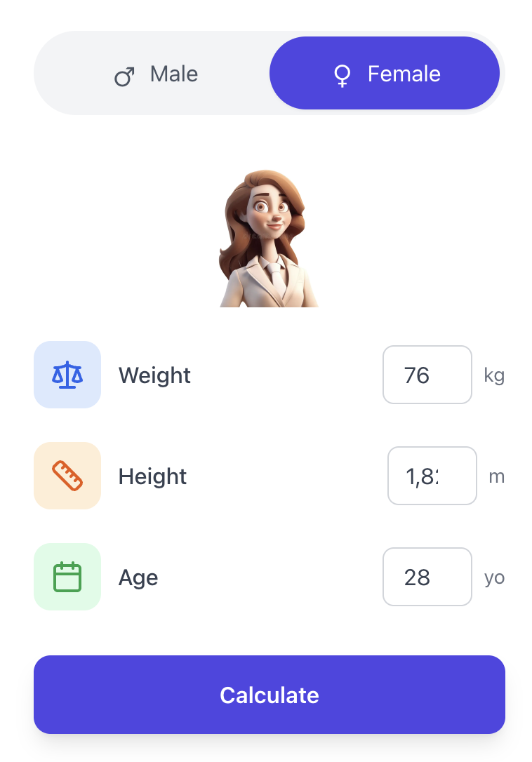Click the word Male in gender switch
Screen dimensions: 532x762
174,74
